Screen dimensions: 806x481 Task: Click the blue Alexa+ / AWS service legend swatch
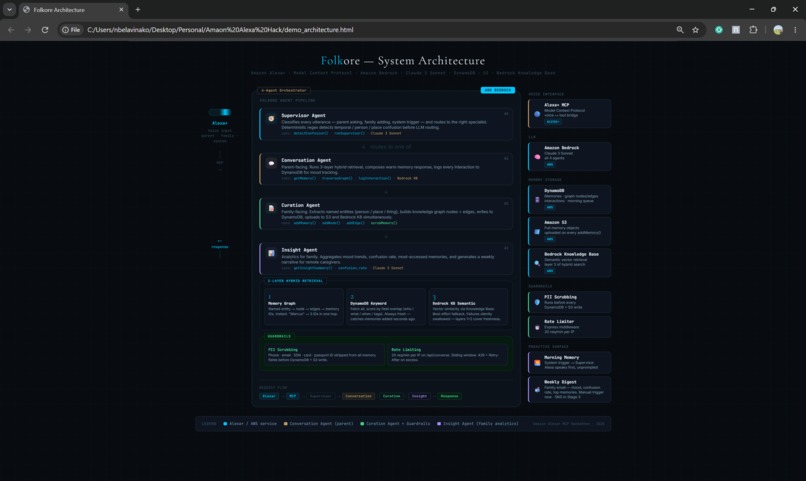[x=225, y=424]
